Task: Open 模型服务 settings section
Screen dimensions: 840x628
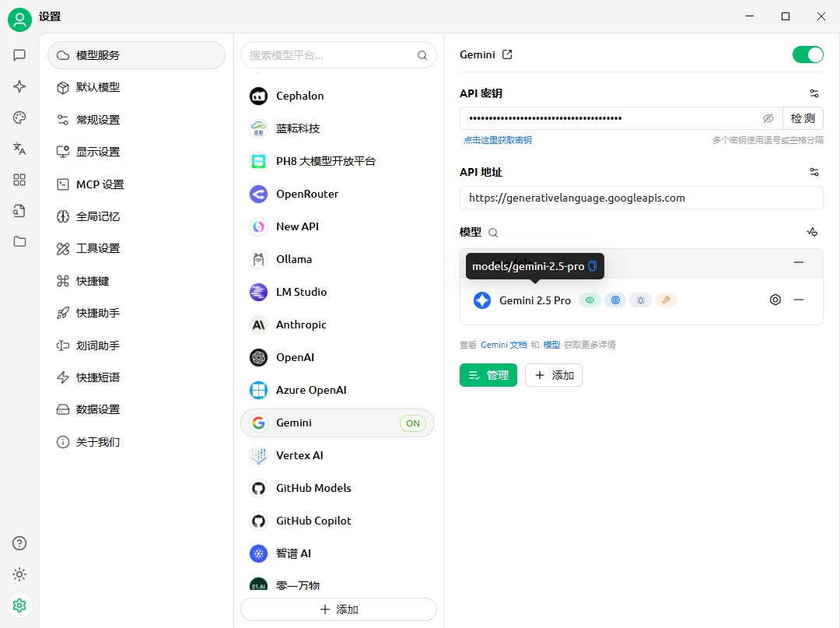Action: [136, 55]
